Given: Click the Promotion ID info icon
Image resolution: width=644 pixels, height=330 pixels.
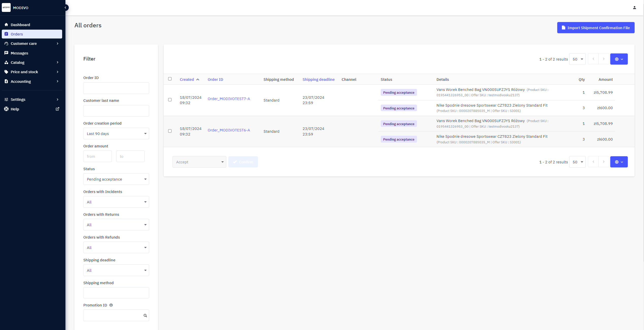Looking at the screenshot, I should pyautogui.click(x=111, y=305).
